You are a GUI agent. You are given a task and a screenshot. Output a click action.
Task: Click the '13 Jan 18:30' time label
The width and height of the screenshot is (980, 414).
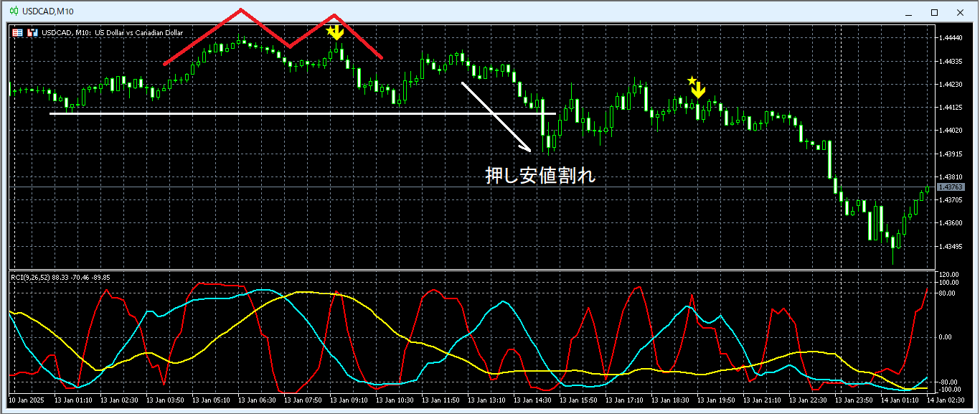tap(669, 400)
